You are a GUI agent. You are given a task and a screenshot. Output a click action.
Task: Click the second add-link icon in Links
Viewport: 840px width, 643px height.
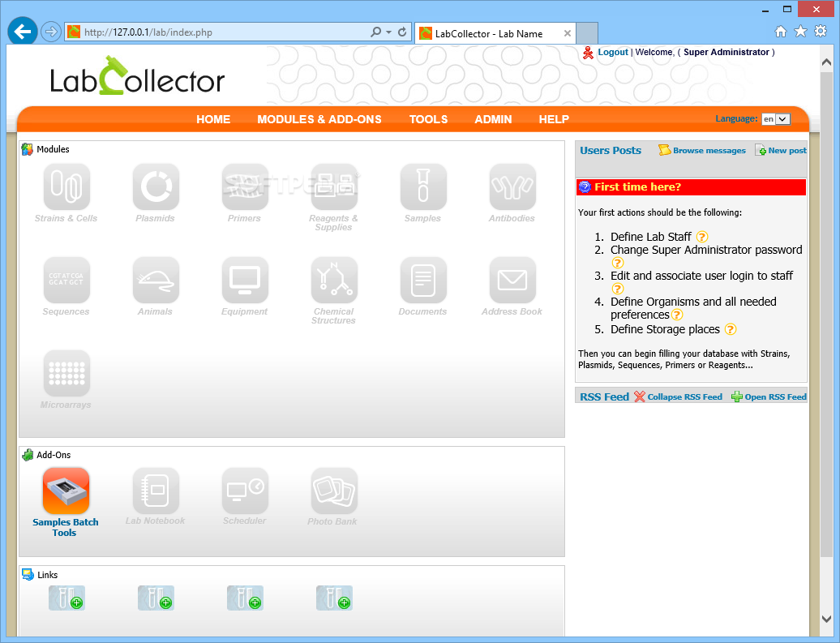coord(156,598)
